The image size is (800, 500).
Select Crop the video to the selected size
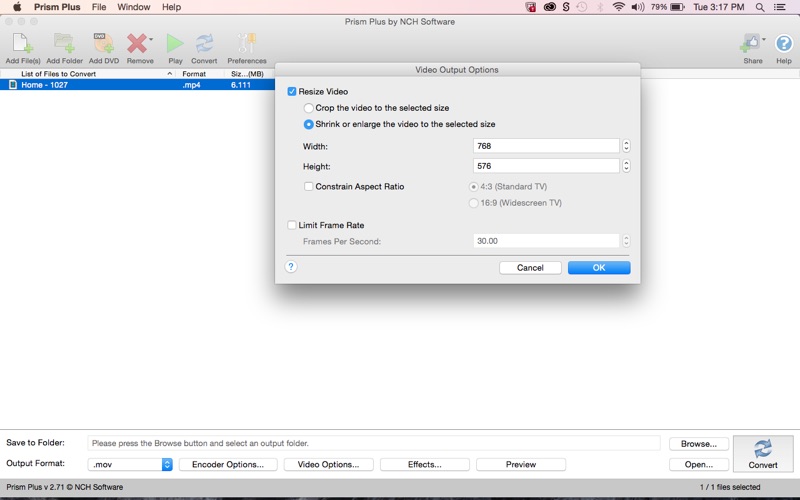308,108
